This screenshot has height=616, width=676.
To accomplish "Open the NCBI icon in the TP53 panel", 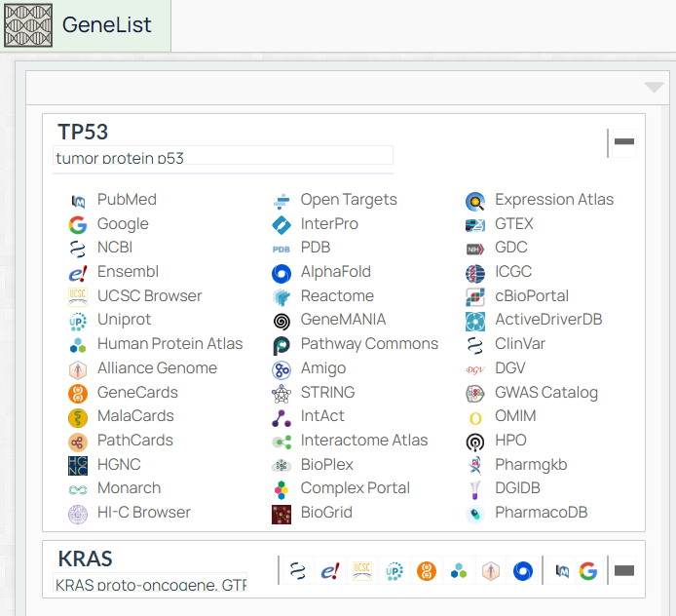I will click(78, 249).
